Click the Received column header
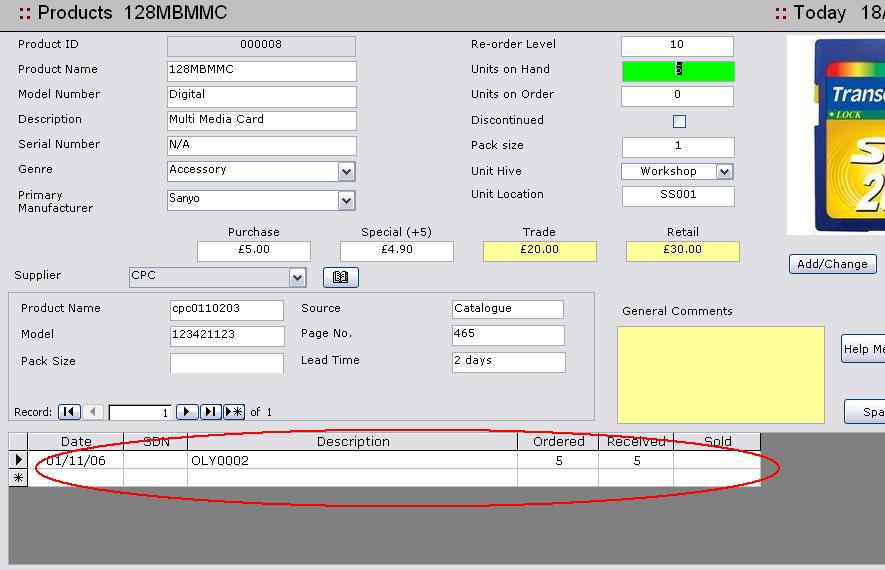This screenshot has width=885, height=570. point(636,441)
